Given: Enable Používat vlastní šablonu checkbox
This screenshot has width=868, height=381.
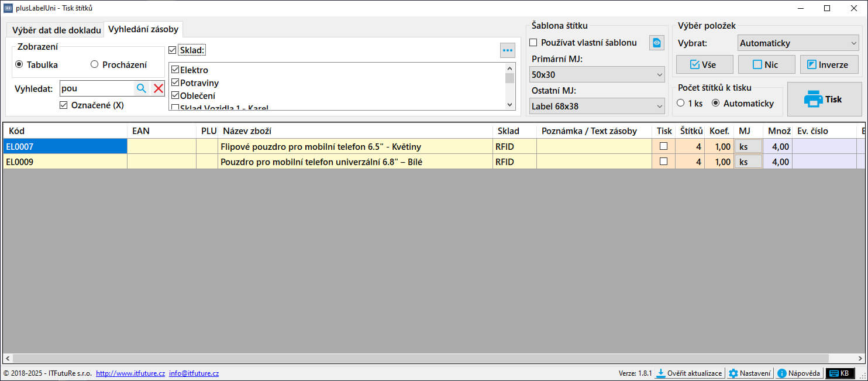Looking at the screenshot, I should 533,43.
